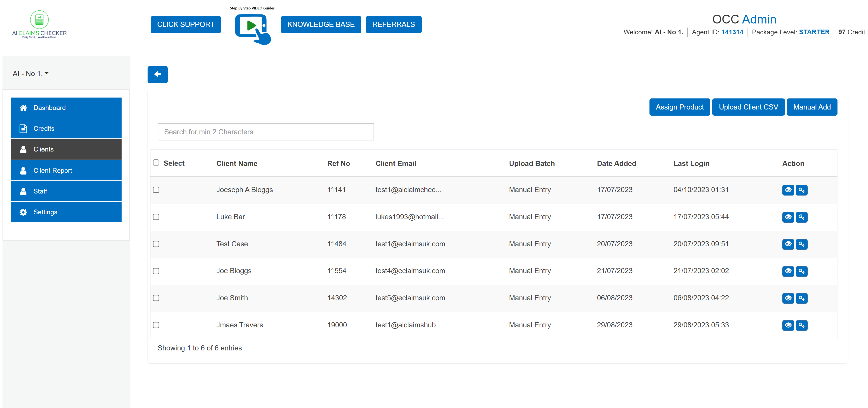View details for Joe Smith
868x408 pixels.
788,298
